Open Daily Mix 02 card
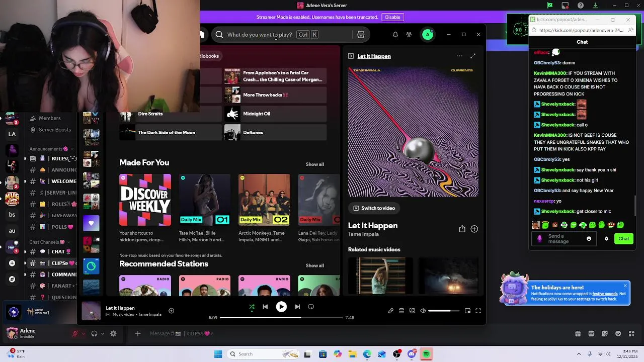This screenshot has width=644, height=362. 264,209
